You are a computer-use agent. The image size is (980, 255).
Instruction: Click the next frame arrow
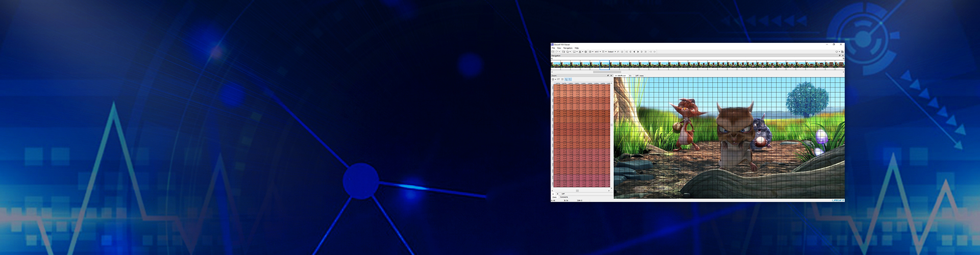pyautogui.click(x=638, y=52)
